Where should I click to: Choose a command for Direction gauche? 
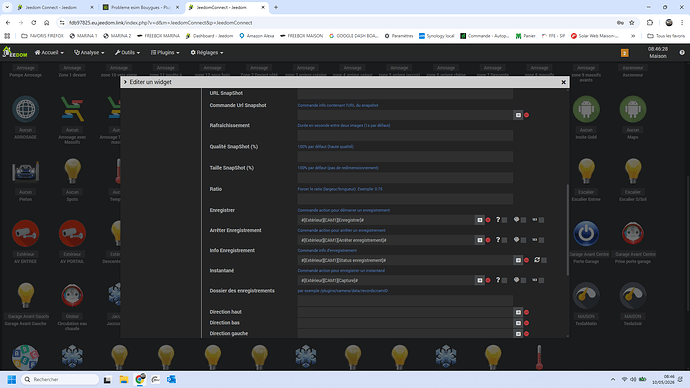[x=518, y=334]
